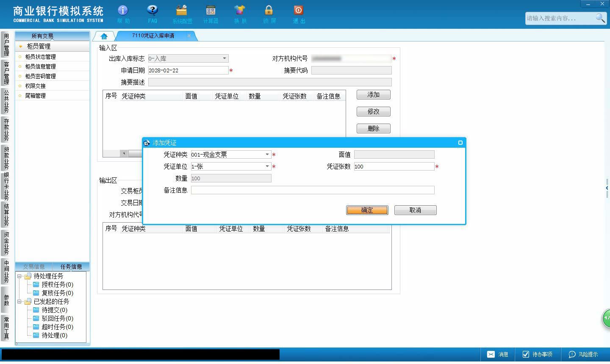This screenshot has height=364, width=610.
Task: Click the 备注信息 input field
Action: [x=313, y=190]
